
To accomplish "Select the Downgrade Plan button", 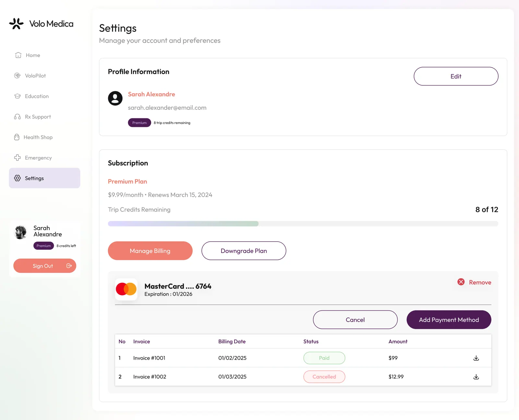I will click(x=244, y=251).
